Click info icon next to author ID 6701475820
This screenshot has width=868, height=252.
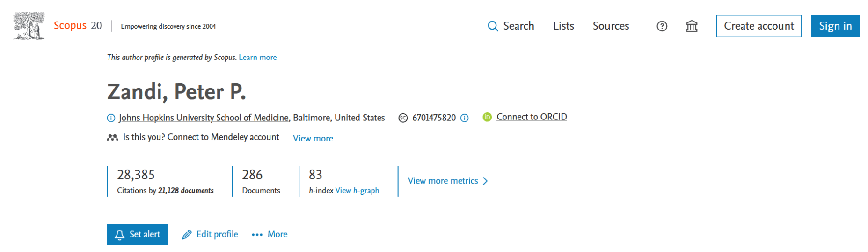click(464, 118)
